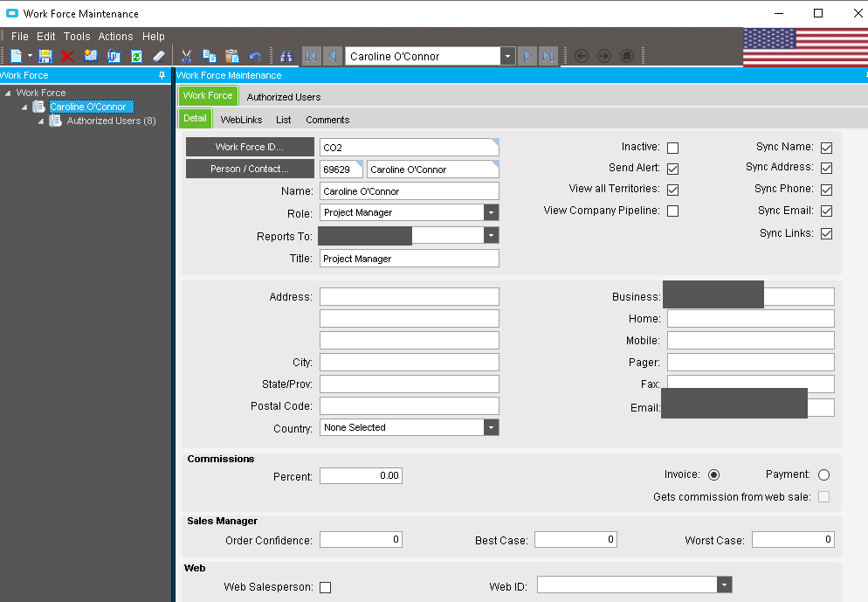868x602 pixels.
Task: Expand the Country dropdown list
Action: click(x=492, y=428)
